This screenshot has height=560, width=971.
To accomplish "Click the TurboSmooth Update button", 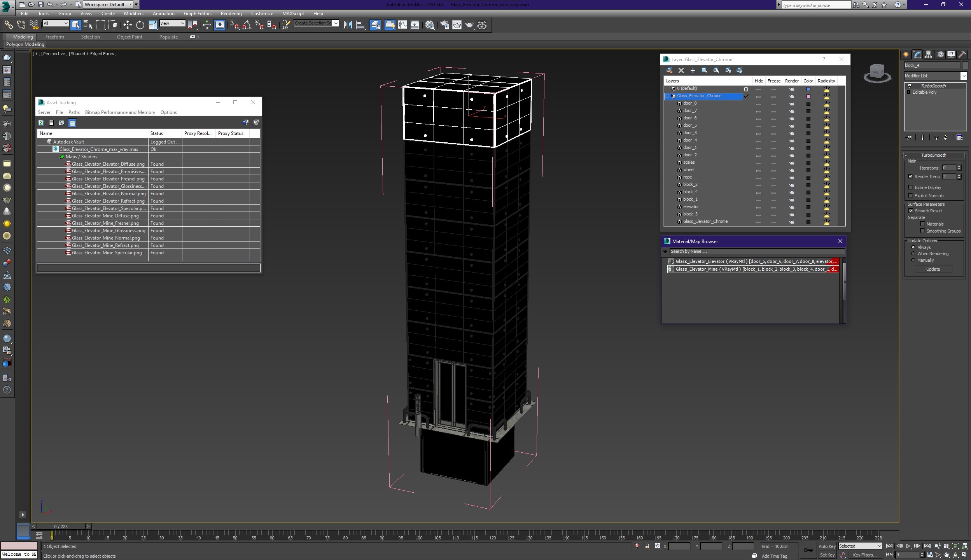I will point(933,269).
